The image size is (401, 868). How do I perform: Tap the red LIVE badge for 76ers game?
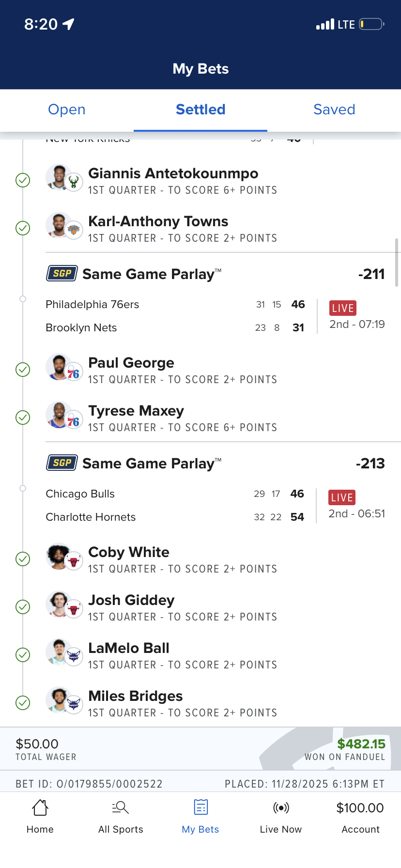point(343,308)
